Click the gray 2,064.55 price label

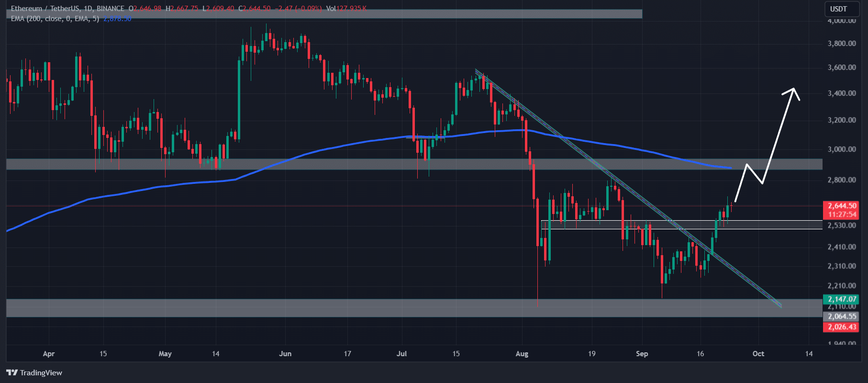point(841,316)
